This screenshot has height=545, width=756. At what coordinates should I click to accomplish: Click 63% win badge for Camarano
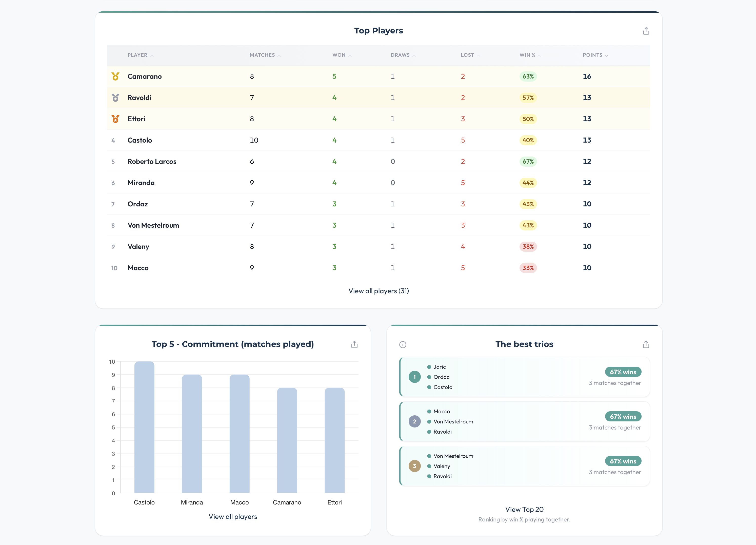pyautogui.click(x=528, y=76)
